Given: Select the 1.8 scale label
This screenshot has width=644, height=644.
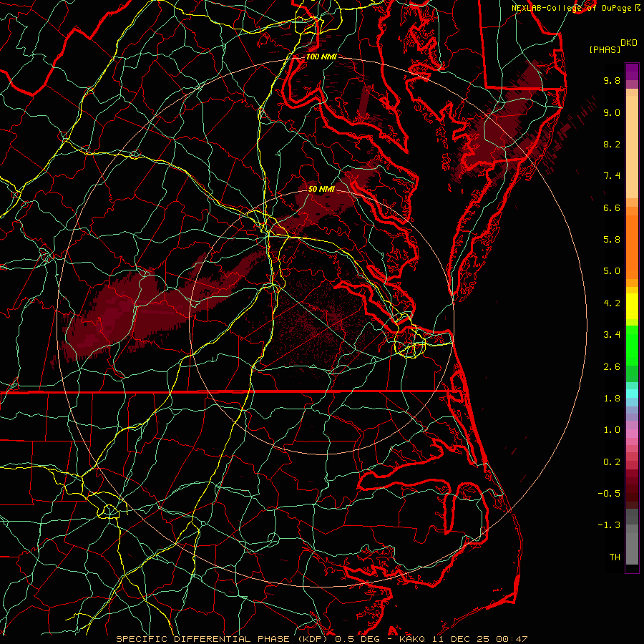Looking at the screenshot, I should [x=612, y=399].
